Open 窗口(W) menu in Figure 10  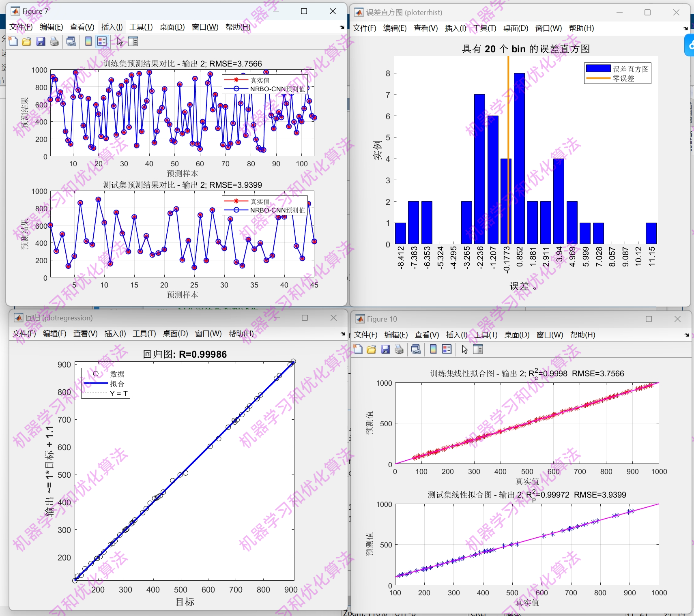pos(550,335)
